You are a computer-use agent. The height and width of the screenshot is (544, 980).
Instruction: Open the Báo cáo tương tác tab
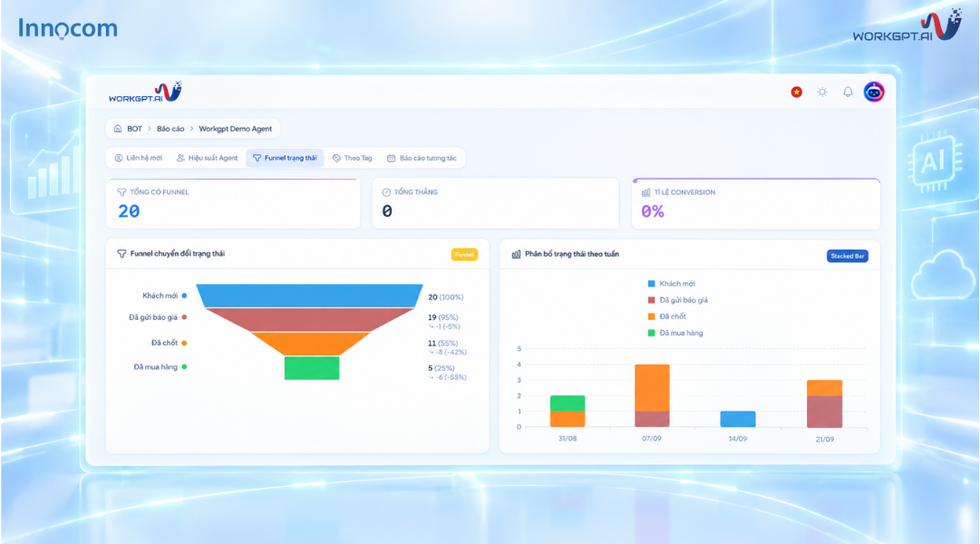pos(422,158)
